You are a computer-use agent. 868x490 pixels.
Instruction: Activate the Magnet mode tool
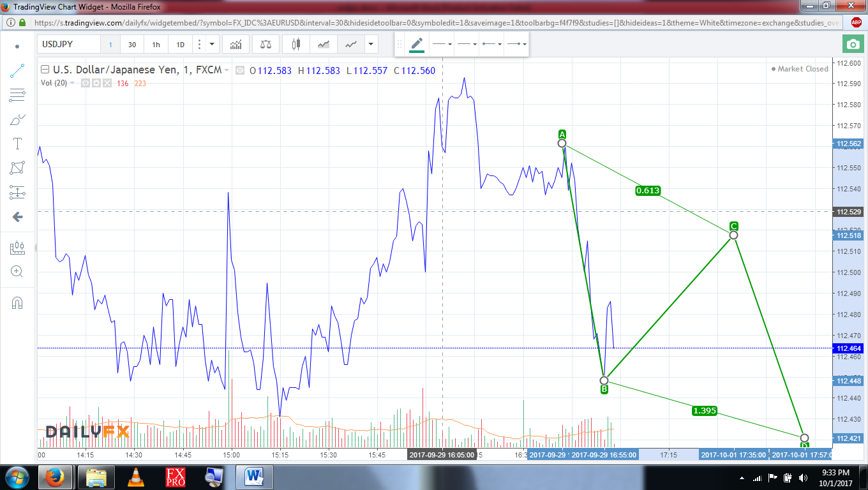pyautogui.click(x=17, y=302)
